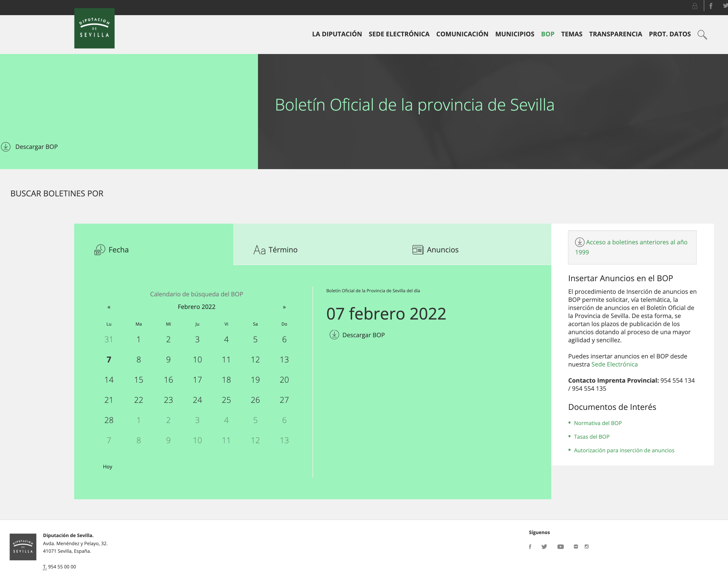Switch to the Anuncios tab

click(436, 249)
